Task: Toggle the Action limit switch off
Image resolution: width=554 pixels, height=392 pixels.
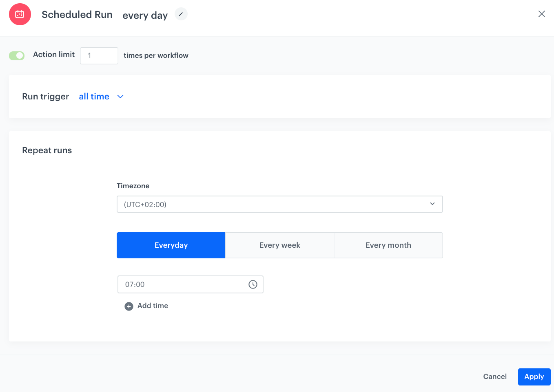Action: (17, 55)
